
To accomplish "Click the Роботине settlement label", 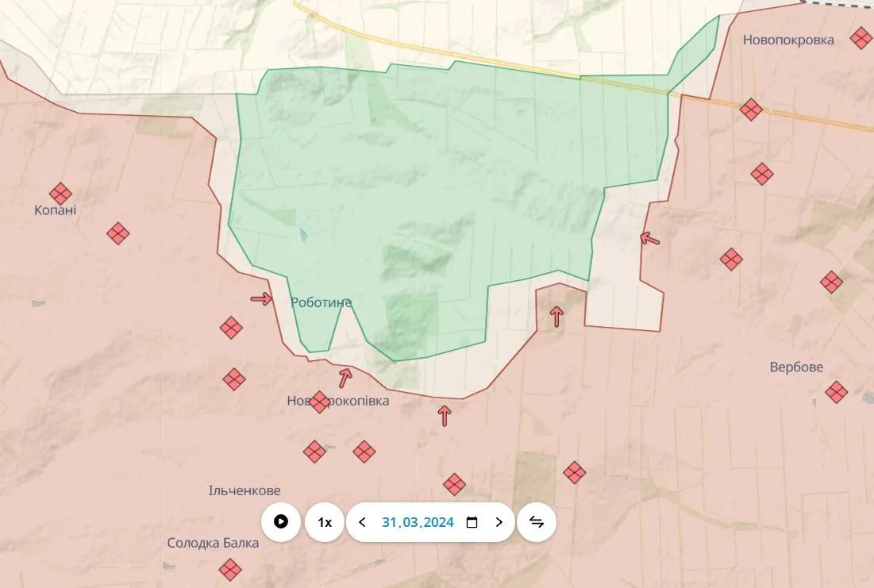I will [321, 302].
